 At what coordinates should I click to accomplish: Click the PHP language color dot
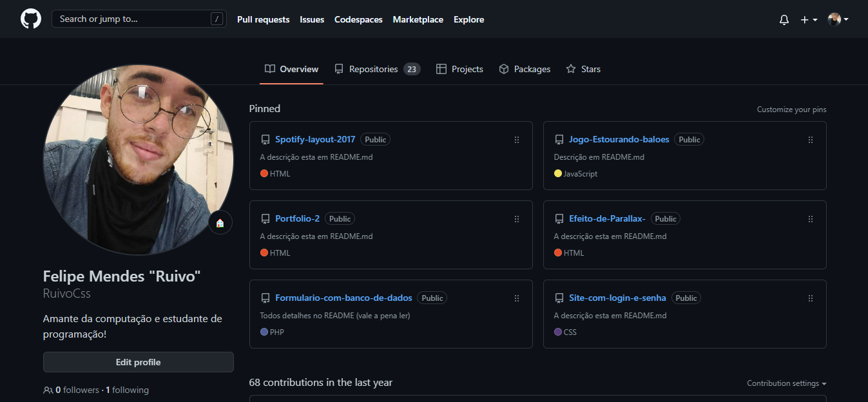(264, 332)
